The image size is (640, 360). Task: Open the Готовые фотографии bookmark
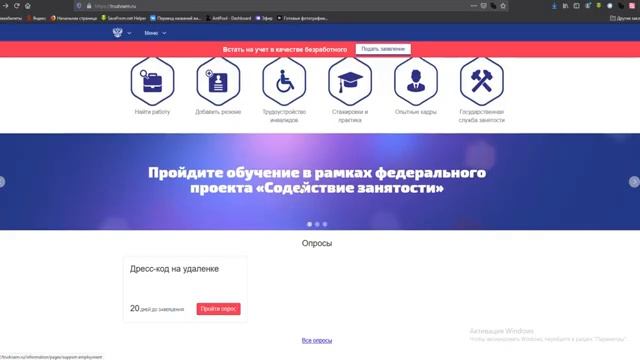[302, 18]
